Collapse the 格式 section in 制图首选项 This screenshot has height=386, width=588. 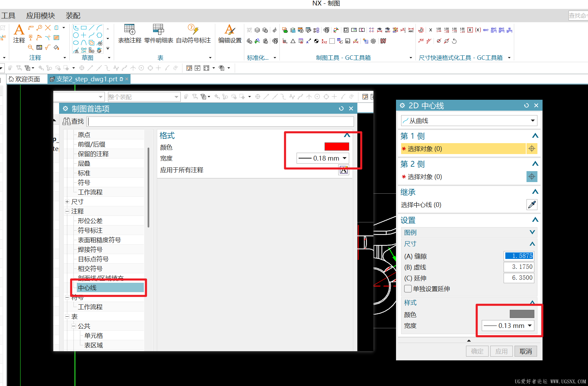coord(347,135)
